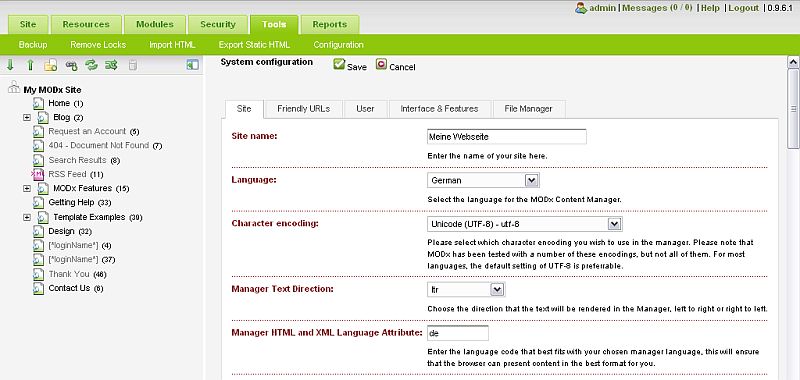Click the page icon beside Template Examples
800x380 pixels.
tap(43, 217)
